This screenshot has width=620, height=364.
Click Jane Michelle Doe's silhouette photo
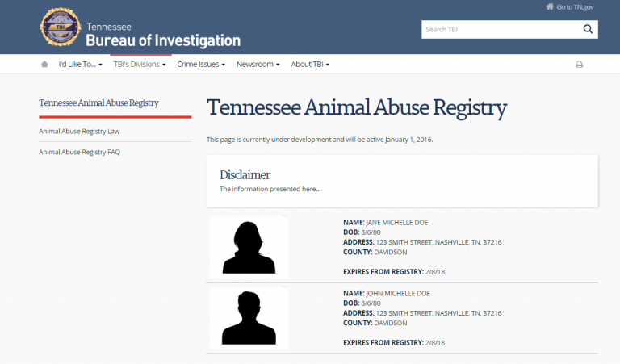click(249, 248)
